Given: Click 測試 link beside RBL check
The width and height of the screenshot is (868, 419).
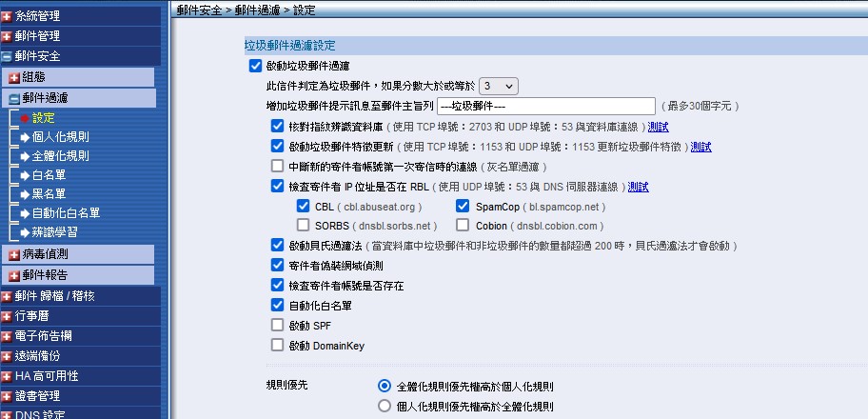Looking at the screenshot, I should pos(638,187).
